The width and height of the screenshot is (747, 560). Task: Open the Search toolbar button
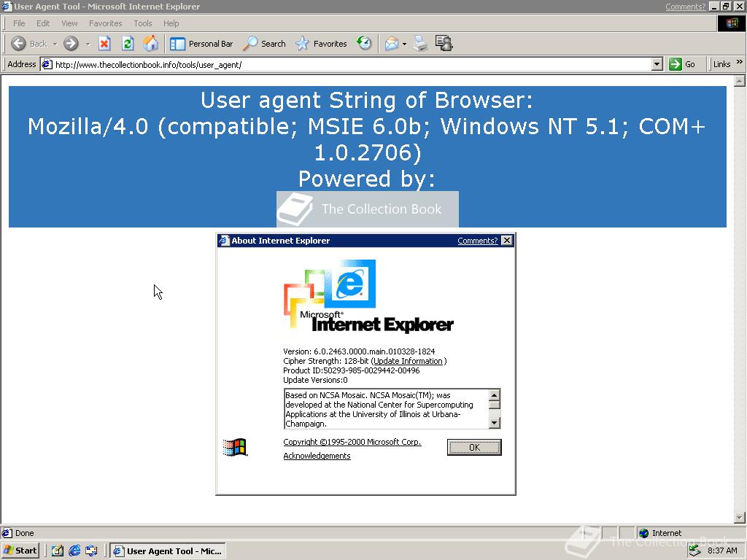point(264,44)
